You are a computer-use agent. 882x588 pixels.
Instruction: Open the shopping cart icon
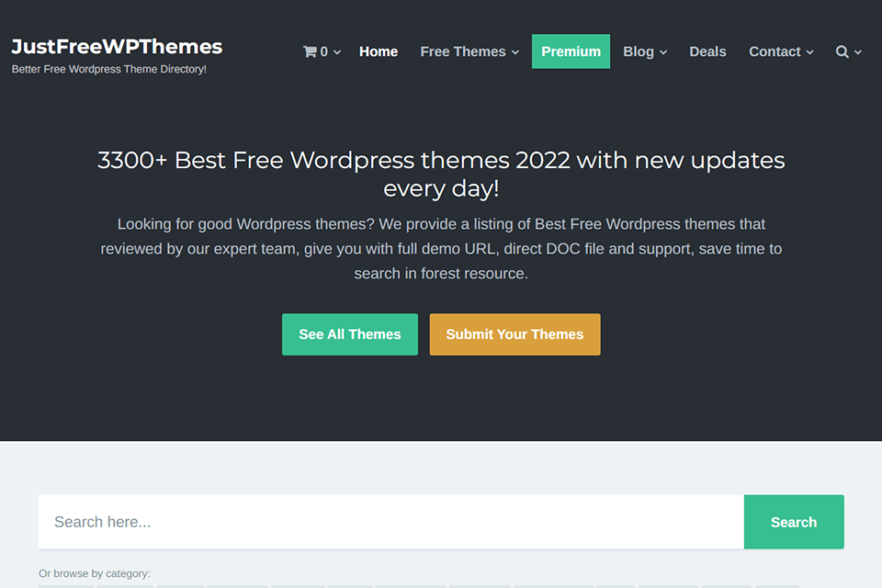[310, 51]
